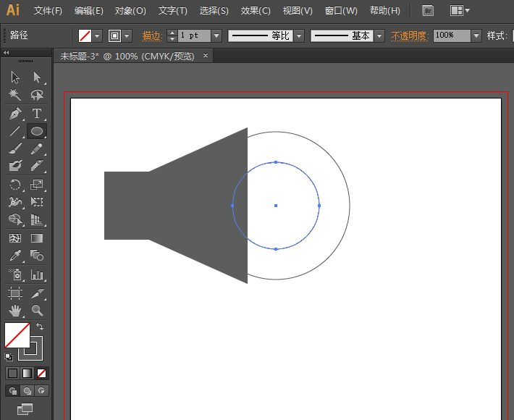Select the Mesh tool

15,238
